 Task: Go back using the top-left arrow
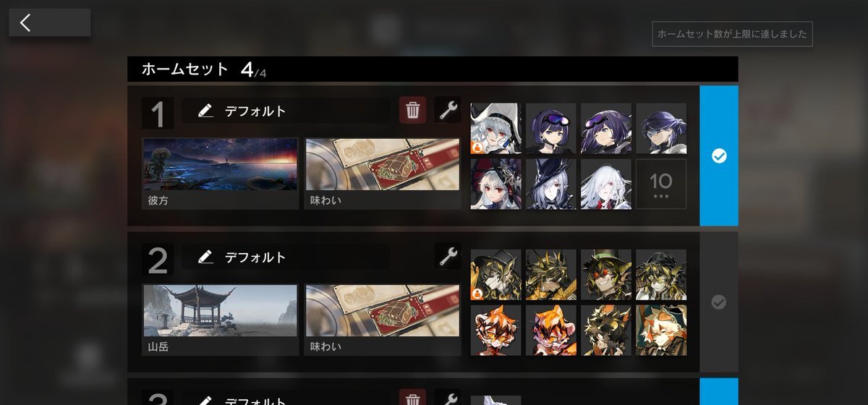[49, 22]
